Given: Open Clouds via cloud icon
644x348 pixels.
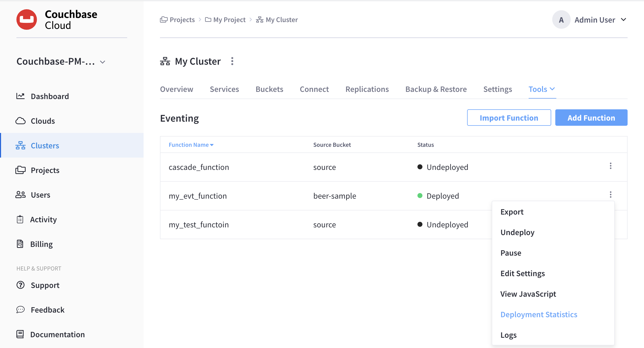Looking at the screenshot, I should point(21,121).
